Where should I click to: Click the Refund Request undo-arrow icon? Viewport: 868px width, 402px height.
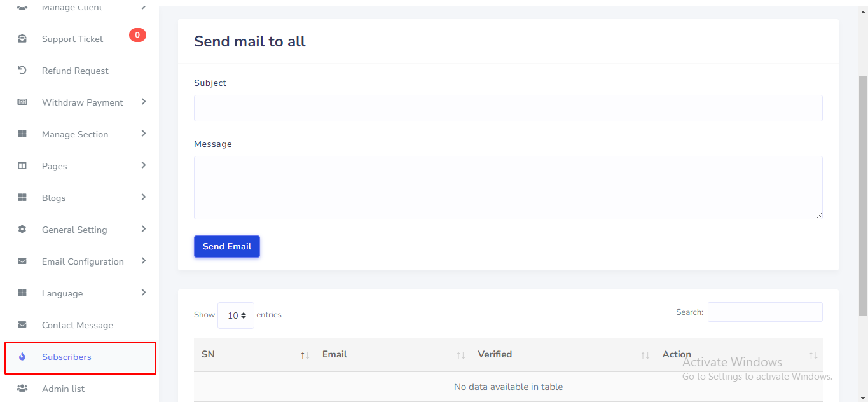click(22, 71)
